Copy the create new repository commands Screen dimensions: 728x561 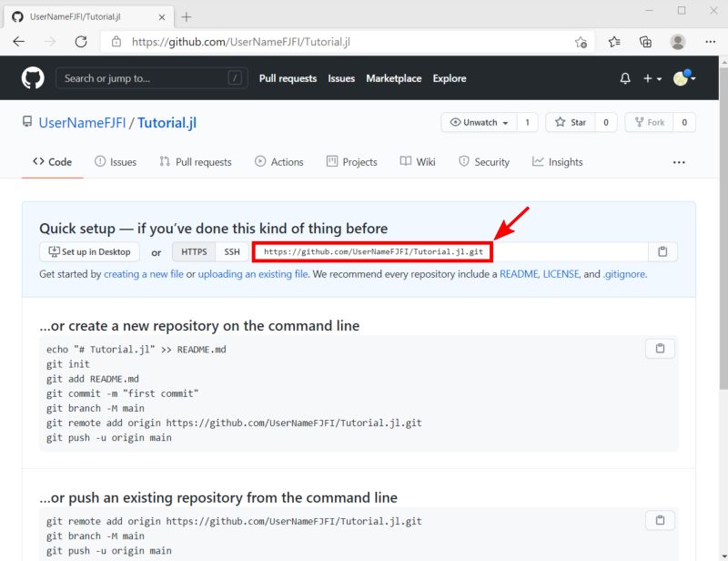660,348
